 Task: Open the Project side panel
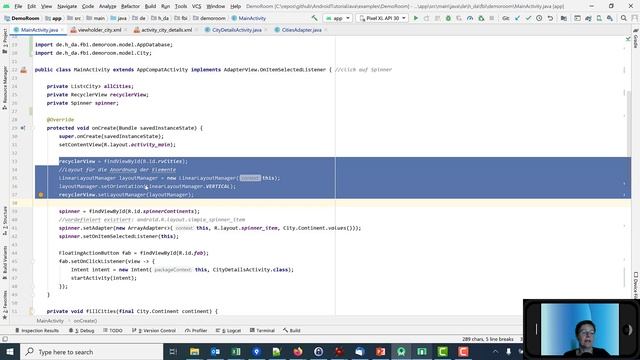click(5, 42)
